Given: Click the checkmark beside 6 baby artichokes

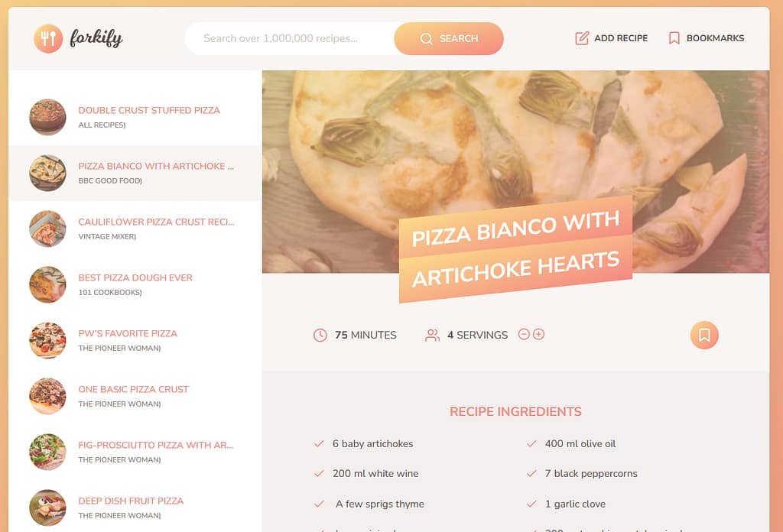Looking at the screenshot, I should tap(319, 443).
